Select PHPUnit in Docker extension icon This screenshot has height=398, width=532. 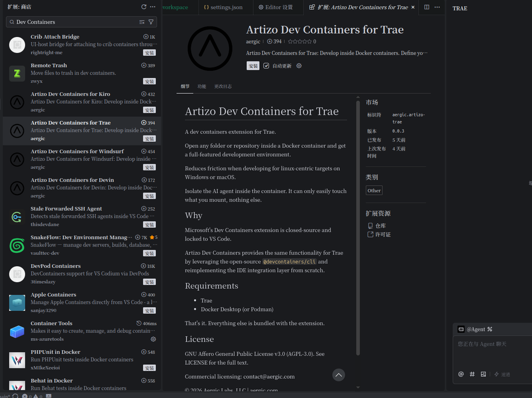click(x=17, y=360)
